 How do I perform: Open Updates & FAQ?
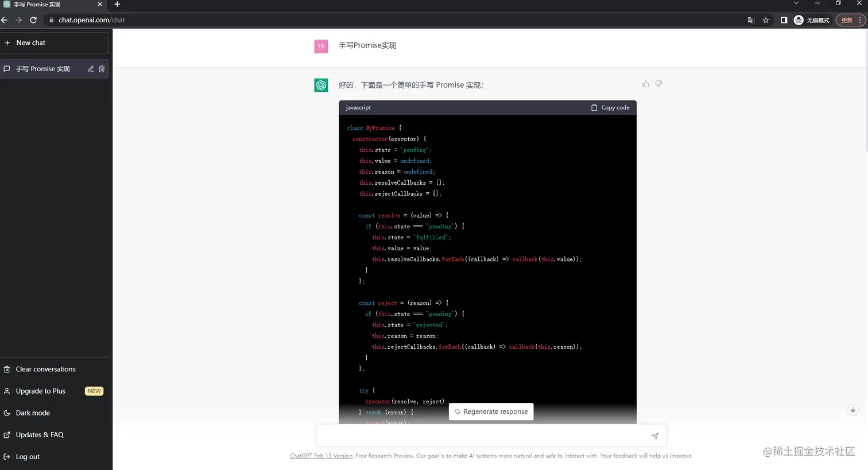click(x=55, y=434)
